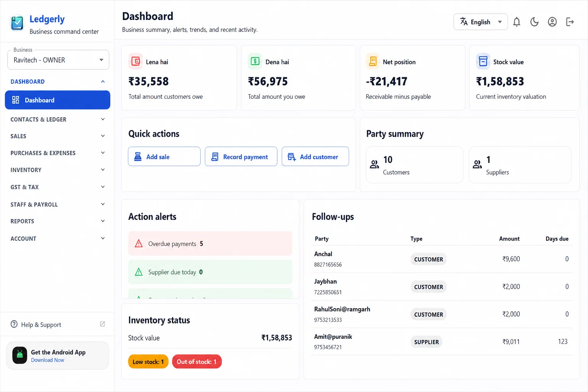Click the Android app robot icon

pos(20,355)
